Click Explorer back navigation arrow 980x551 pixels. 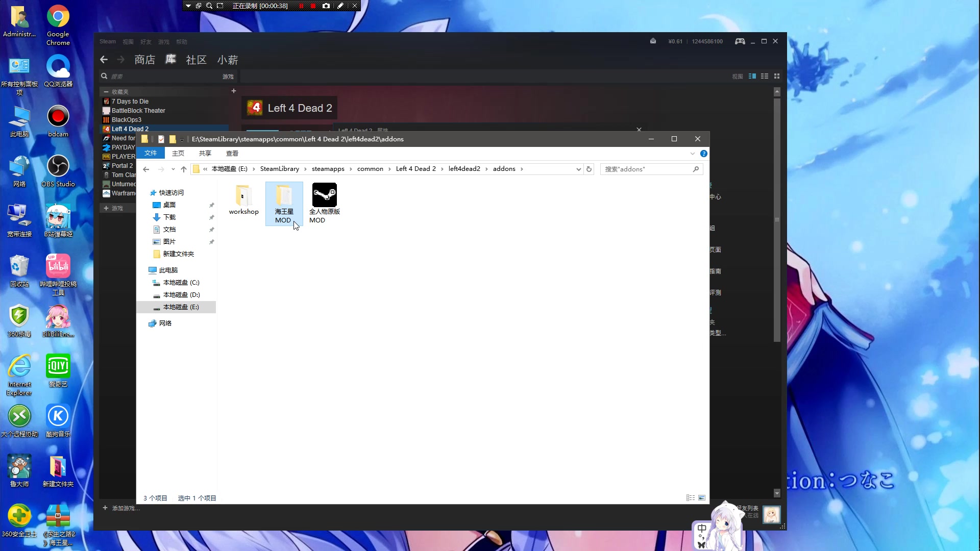146,169
